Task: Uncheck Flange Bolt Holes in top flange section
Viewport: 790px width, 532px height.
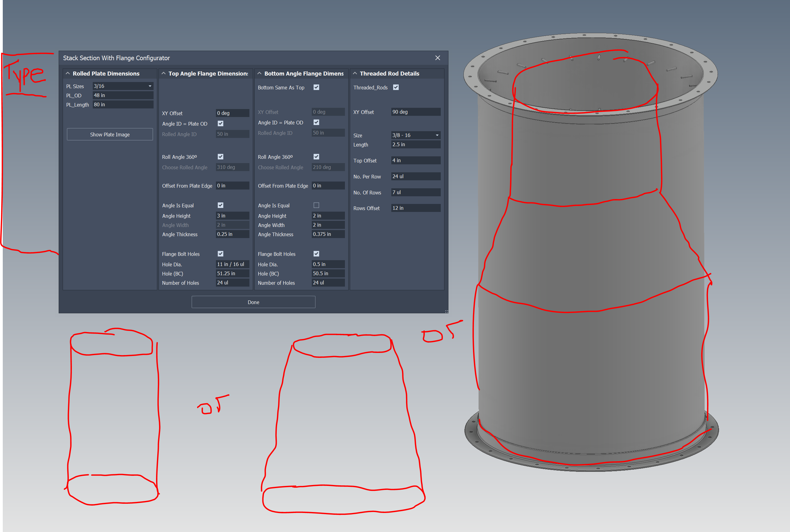Action: click(x=221, y=253)
